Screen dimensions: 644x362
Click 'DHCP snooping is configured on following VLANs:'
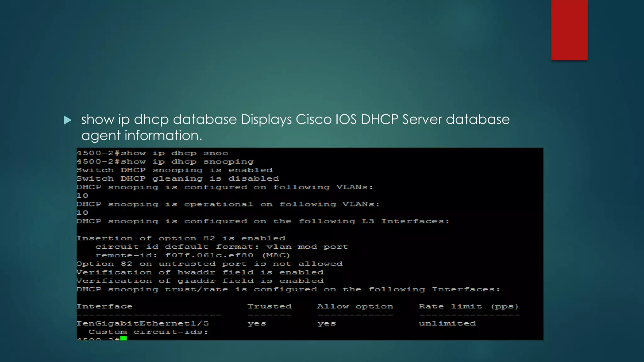click(225, 187)
